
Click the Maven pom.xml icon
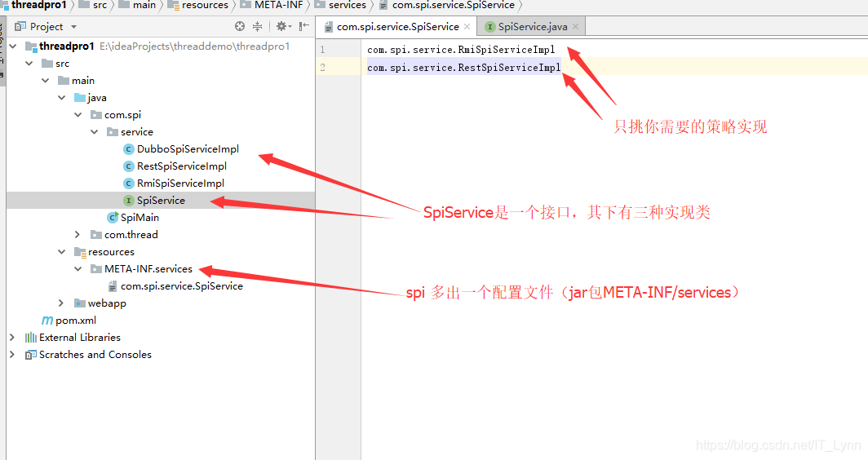(x=47, y=321)
